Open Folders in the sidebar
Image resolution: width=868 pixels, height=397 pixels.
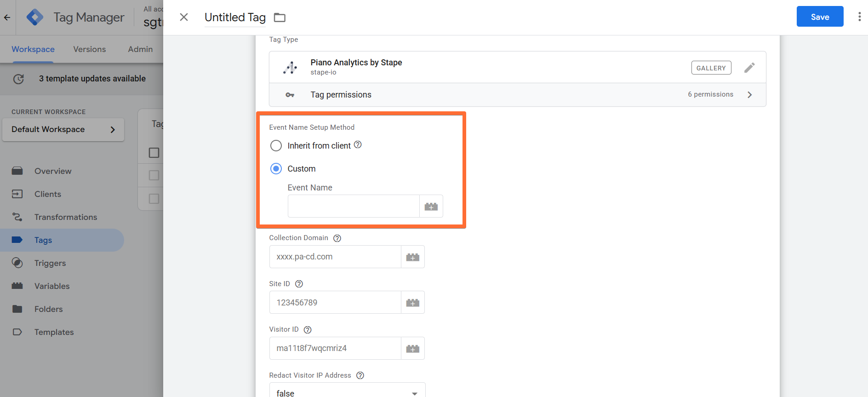62,309
